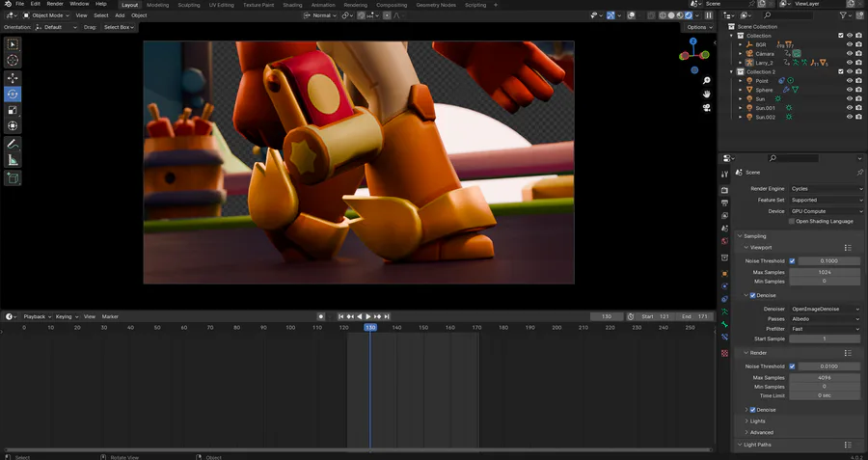Hide the Cámara object in viewport
868x460 pixels.
(850, 54)
